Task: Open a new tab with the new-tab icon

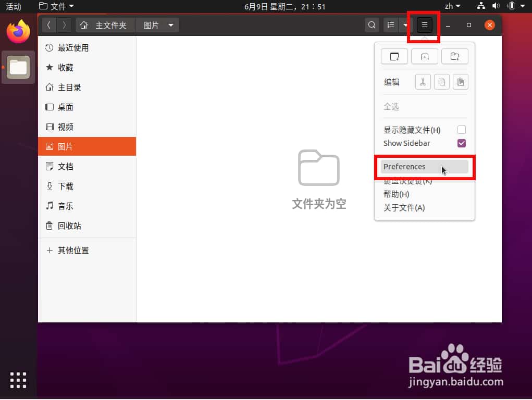Action: 425,56
